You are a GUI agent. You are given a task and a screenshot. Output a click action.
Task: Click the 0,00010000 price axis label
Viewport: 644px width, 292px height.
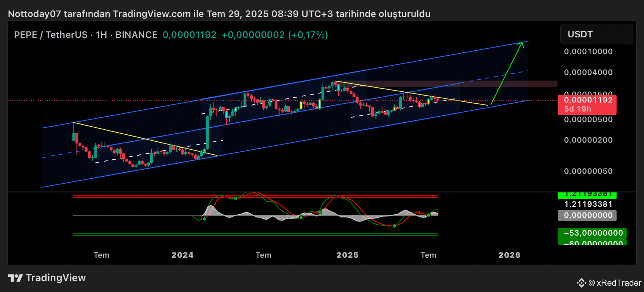coord(588,51)
